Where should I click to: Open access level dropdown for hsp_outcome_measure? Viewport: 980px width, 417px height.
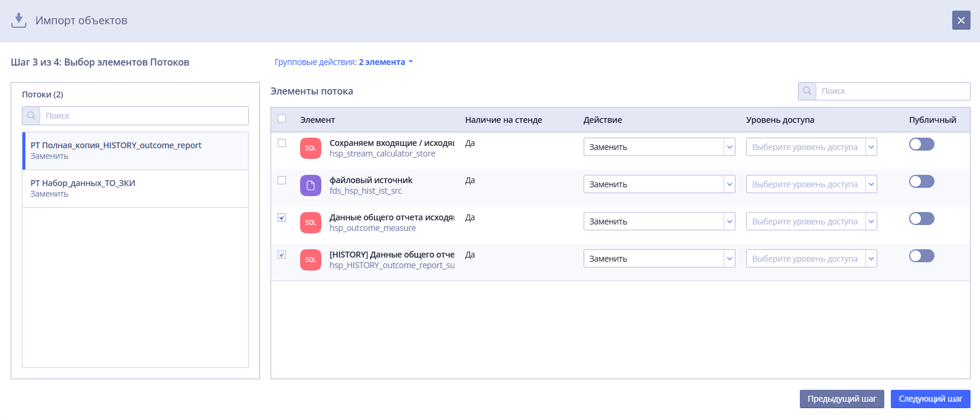coord(812,221)
